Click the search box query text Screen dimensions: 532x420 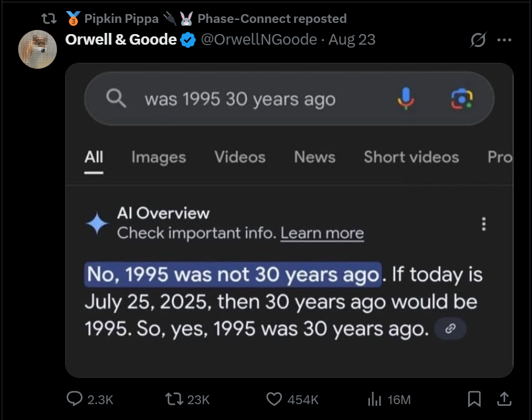[x=240, y=99]
